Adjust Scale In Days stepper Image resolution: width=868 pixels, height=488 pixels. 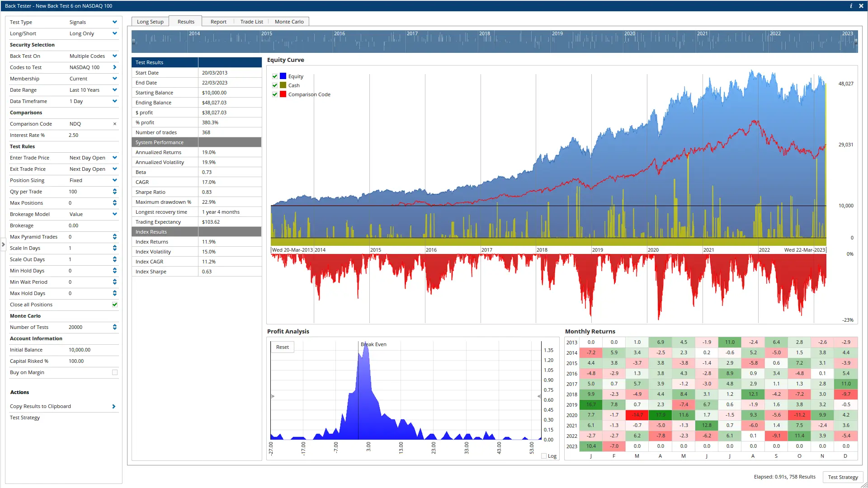coord(115,248)
